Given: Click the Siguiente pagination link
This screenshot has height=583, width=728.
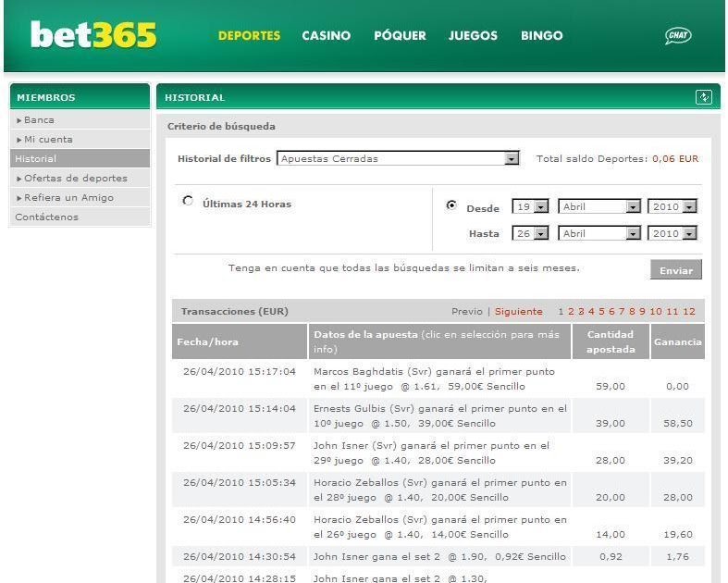Looking at the screenshot, I should (518, 311).
